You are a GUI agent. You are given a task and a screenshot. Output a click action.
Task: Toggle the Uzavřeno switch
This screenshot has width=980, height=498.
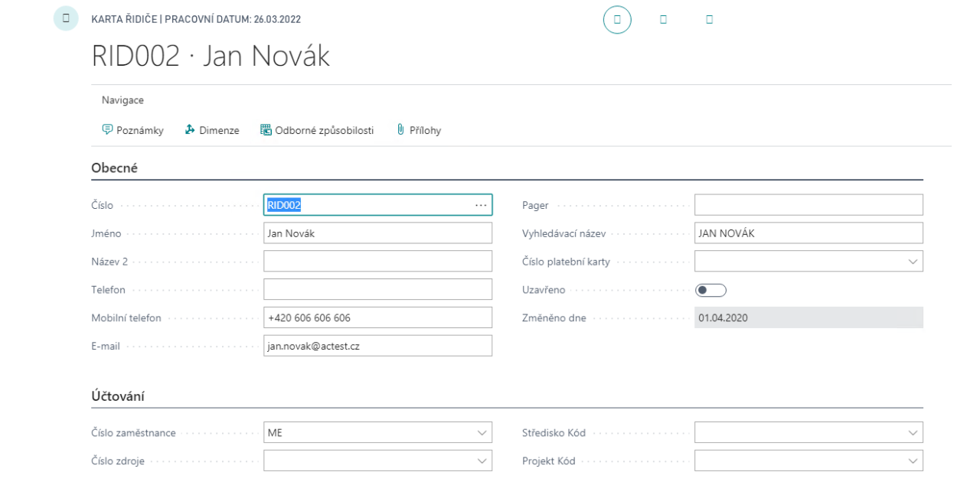pyautogui.click(x=710, y=290)
